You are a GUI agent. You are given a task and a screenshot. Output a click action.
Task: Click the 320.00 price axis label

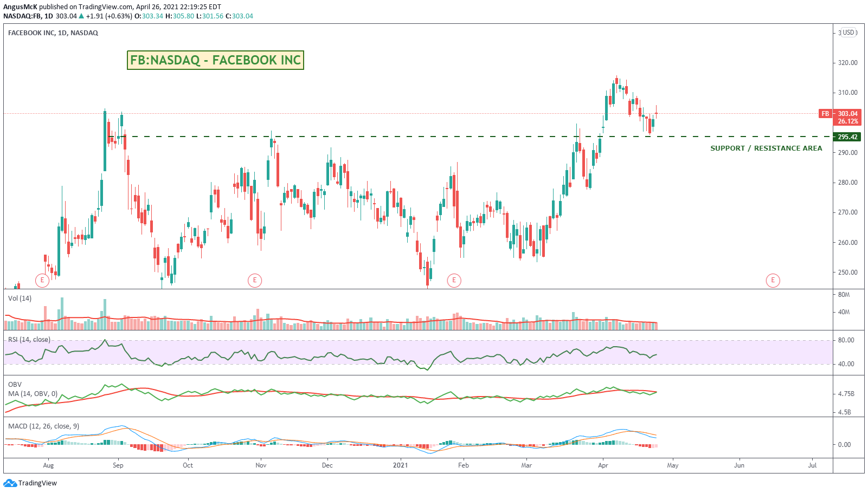pyautogui.click(x=848, y=63)
